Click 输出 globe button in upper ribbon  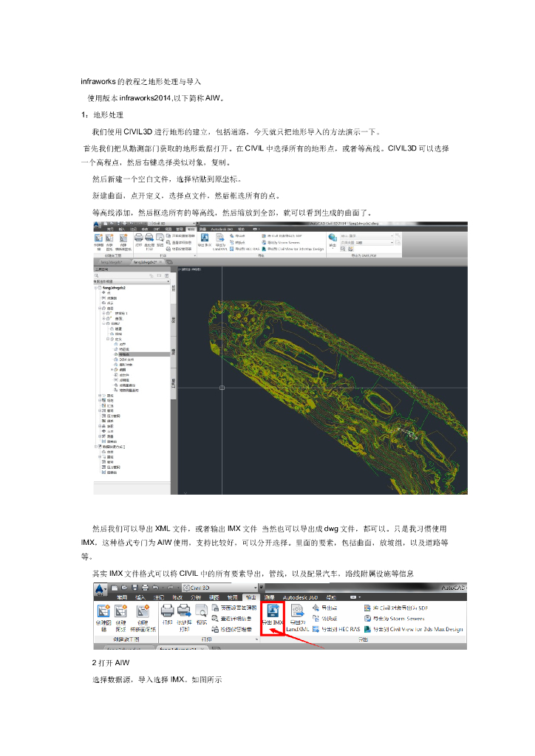point(333,240)
